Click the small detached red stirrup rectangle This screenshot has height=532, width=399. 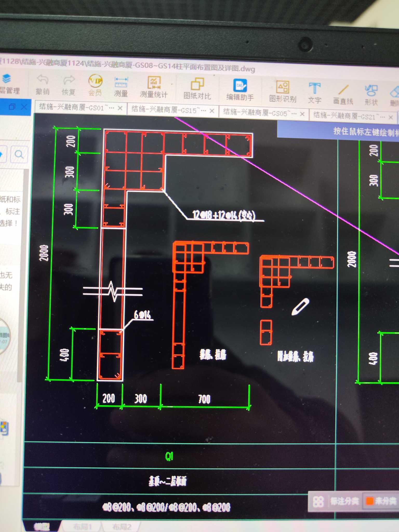click(x=266, y=332)
